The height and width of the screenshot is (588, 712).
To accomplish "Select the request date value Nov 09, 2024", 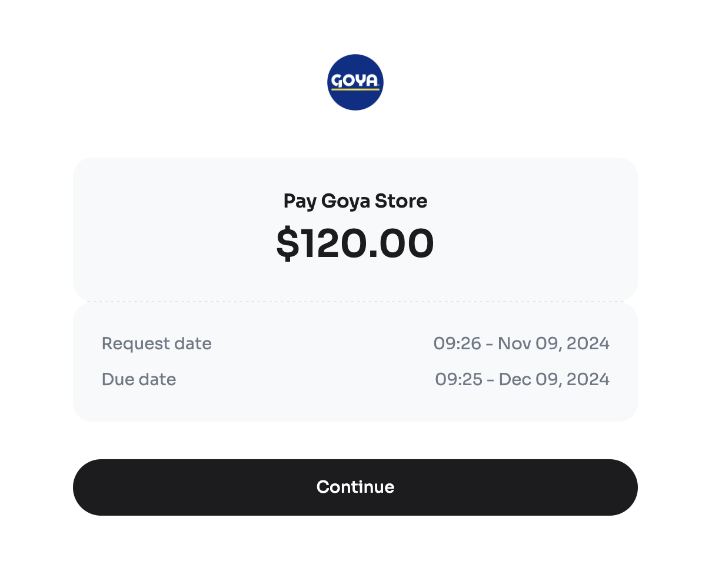I will coord(553,343).
